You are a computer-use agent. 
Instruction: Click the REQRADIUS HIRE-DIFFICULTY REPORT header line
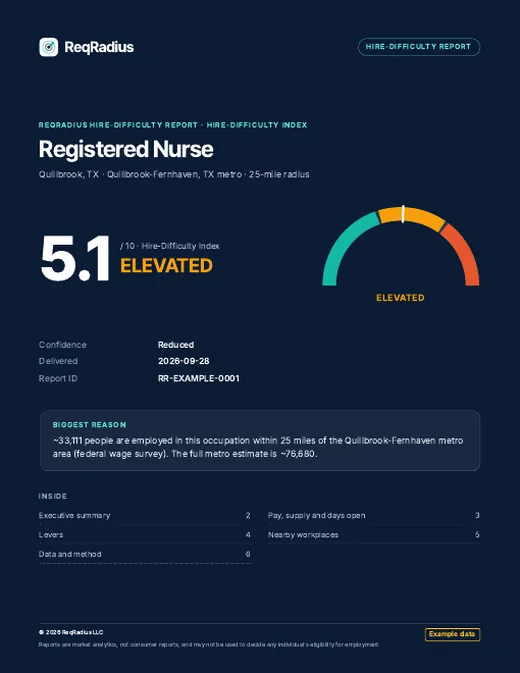(173, 125)
